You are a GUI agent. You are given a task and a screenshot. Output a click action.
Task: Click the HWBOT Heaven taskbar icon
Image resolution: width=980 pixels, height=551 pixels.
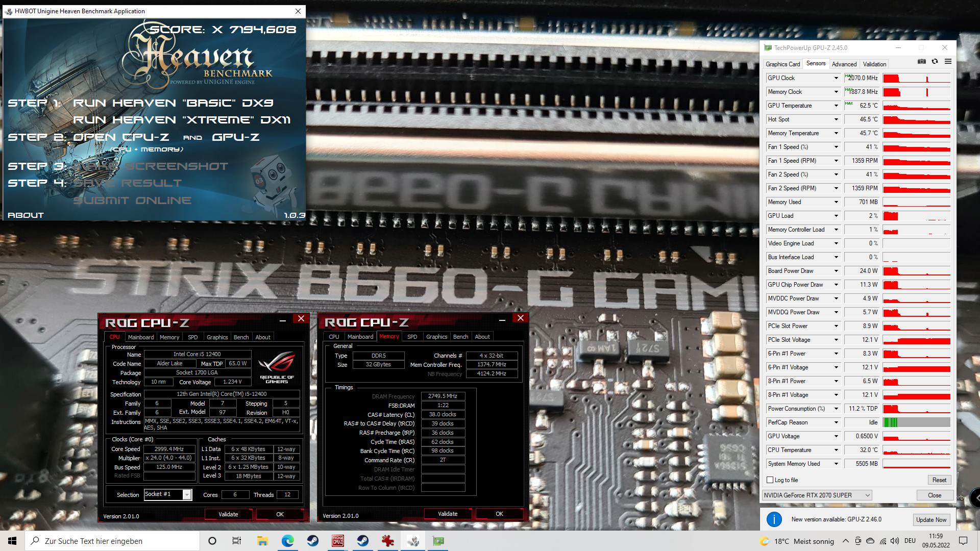tap(413, 541)
